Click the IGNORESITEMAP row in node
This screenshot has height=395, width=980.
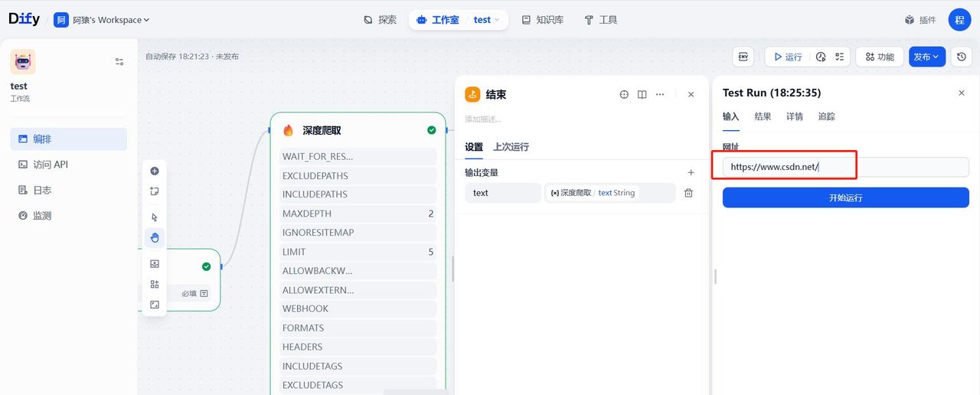point(358,233)
